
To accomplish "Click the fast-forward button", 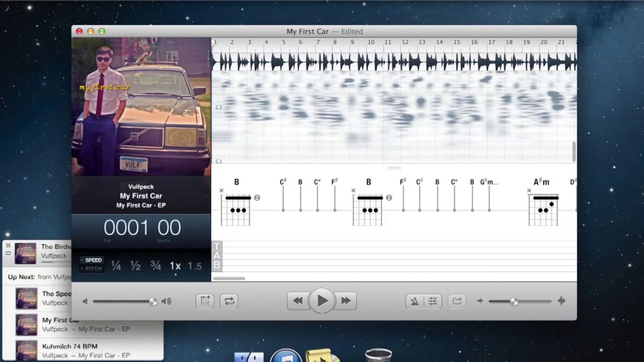I will coord(346,301).
